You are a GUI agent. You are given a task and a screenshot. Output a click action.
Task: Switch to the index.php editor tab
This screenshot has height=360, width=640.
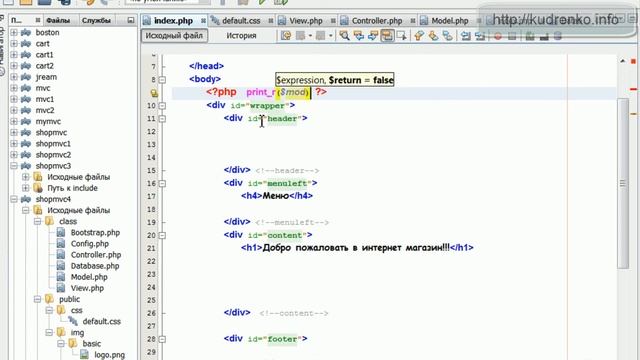(x=173, y=20)
